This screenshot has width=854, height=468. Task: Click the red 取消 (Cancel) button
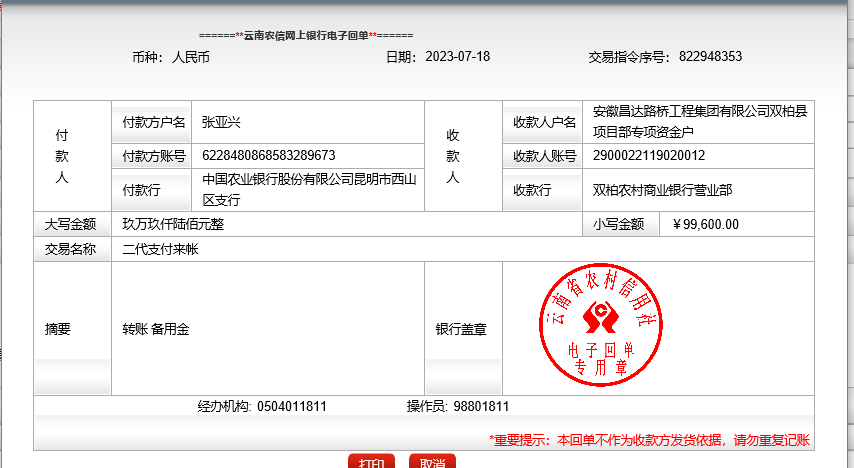pyautogui.click(x=432, y=462)
